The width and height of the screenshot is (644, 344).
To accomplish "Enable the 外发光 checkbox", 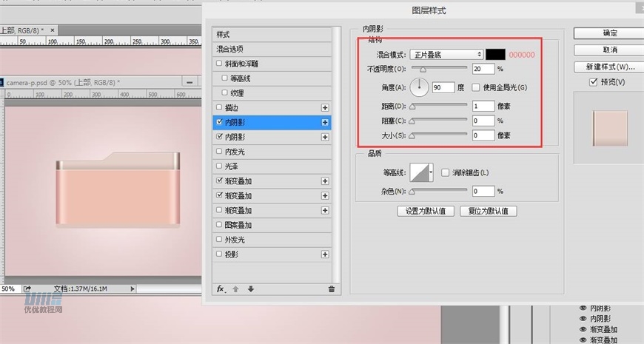I will (x=219, y=240).
